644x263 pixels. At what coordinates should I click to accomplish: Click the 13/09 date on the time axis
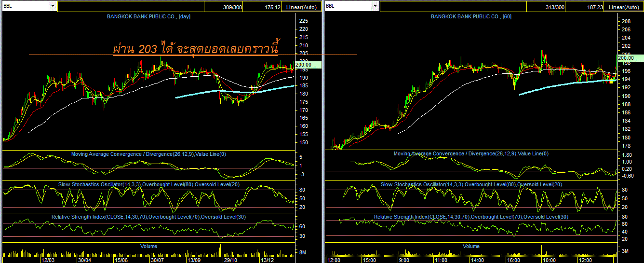(194, 260)
